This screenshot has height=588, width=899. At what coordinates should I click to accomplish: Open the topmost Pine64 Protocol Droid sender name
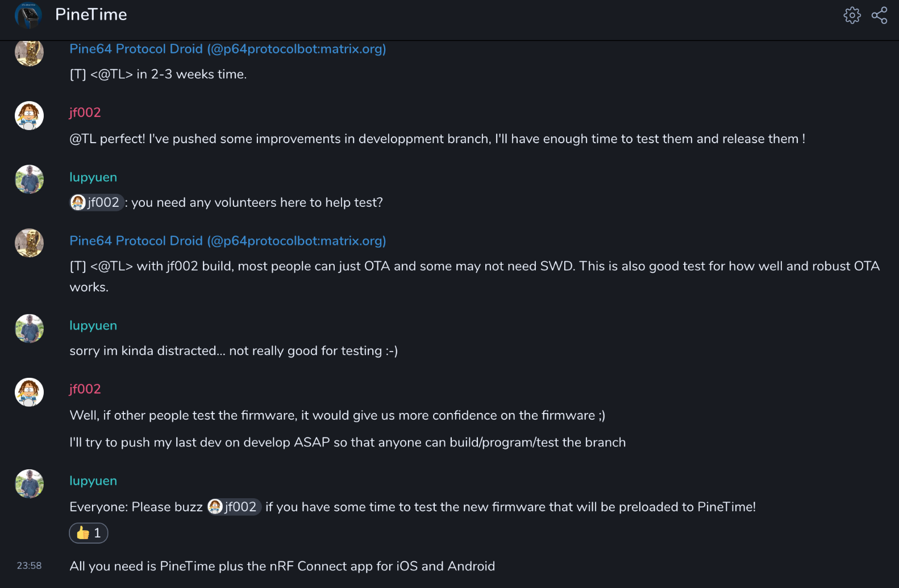(227, 49)
